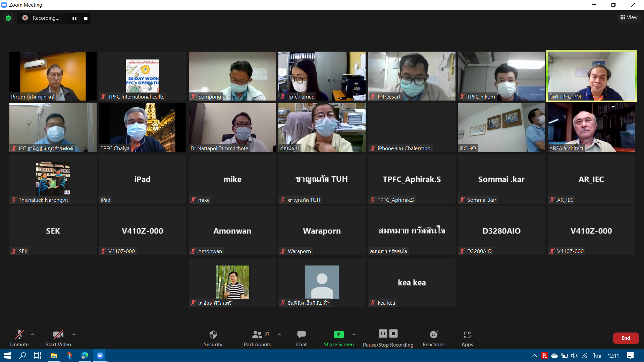The width and height of the screenshot is (644, 362).
Task: Expand video options arrow beside Start Video
Action: click(74, 335)
